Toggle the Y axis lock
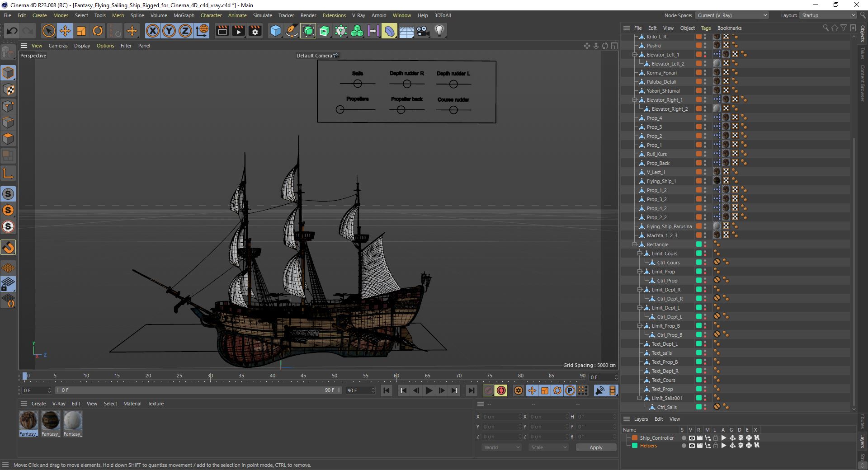The height and width of the screenshot is (470, 868). [169, 31]
